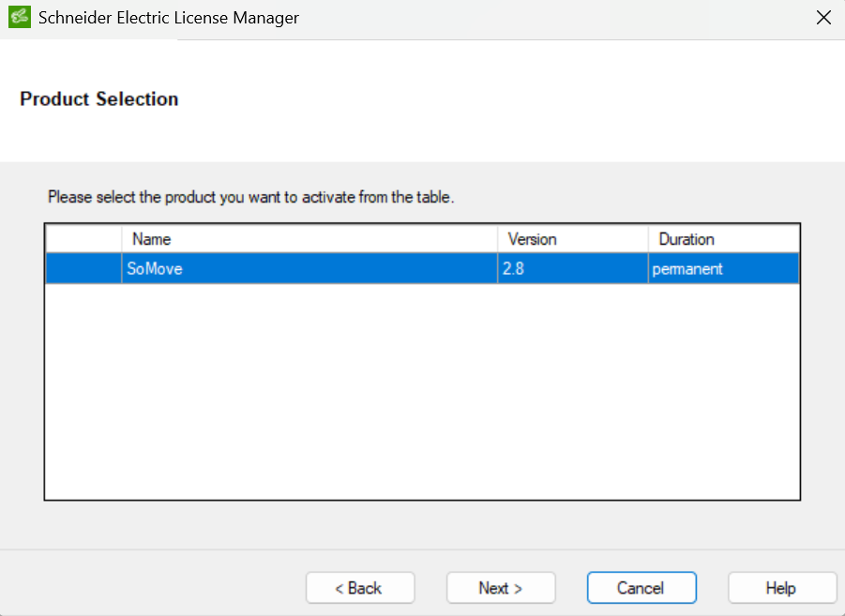The height and width of the screenshot is (616, 845).
Task: Go back with the Back button
Action: [360, 588]
